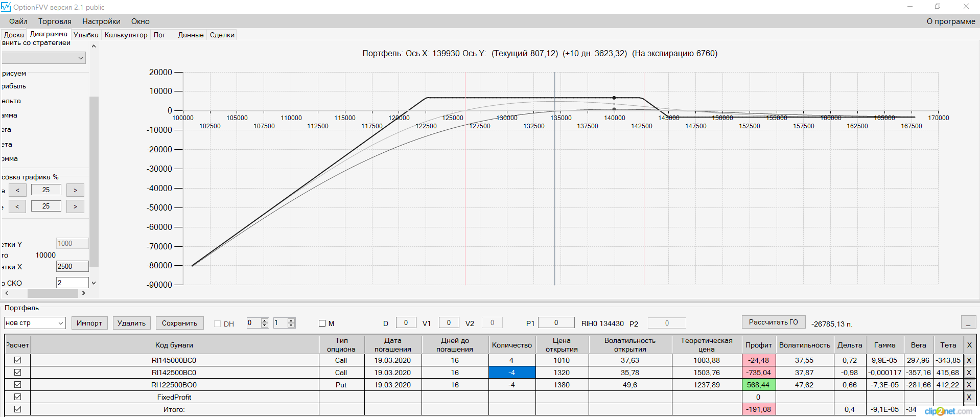
Task: Open the Данные tab
Action: [191, 35]
